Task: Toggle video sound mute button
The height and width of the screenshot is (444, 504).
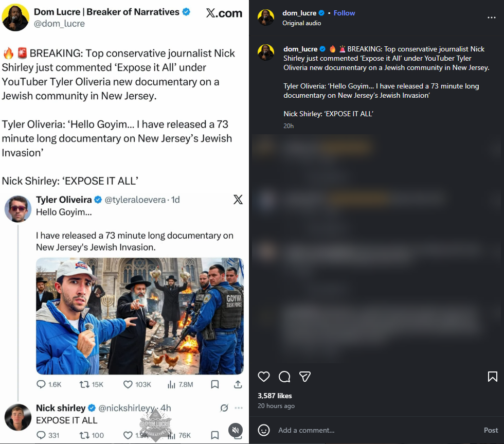Action: point(235,430)
